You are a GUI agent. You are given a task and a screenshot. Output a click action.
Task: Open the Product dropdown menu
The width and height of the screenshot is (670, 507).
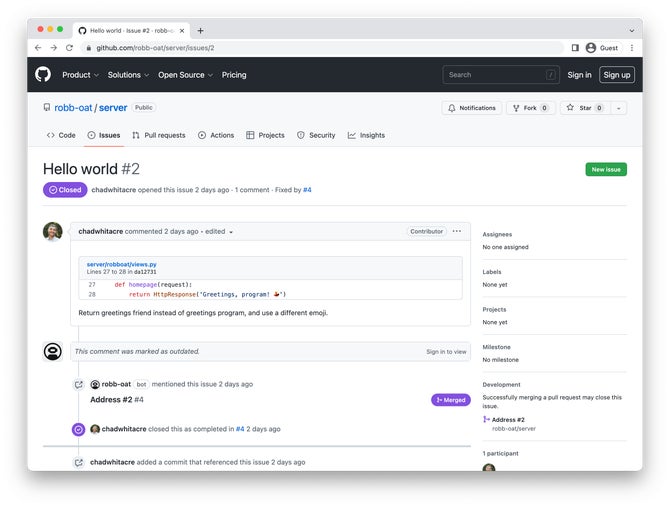coord(80,75)
